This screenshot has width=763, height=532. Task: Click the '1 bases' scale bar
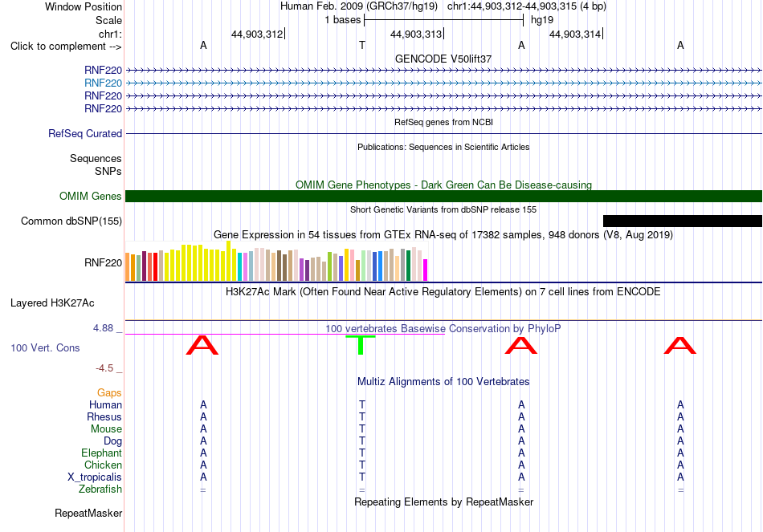tap(443, 20)
